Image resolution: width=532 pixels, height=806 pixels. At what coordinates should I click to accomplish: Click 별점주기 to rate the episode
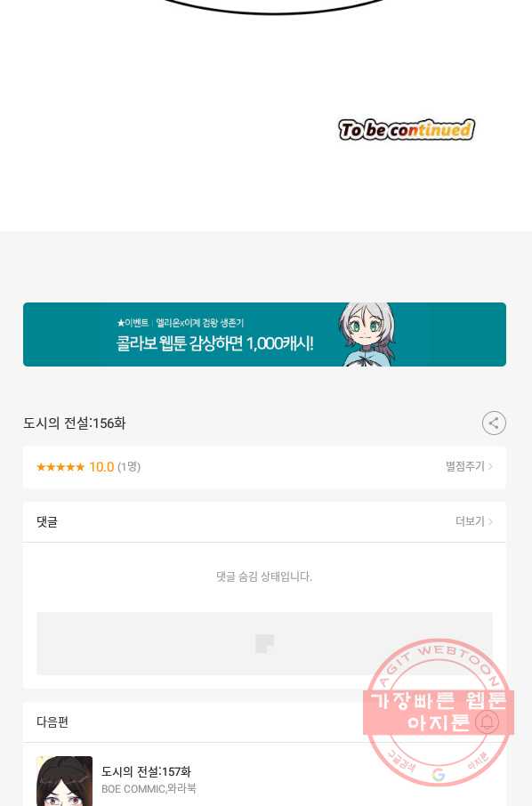click(465, 466)
